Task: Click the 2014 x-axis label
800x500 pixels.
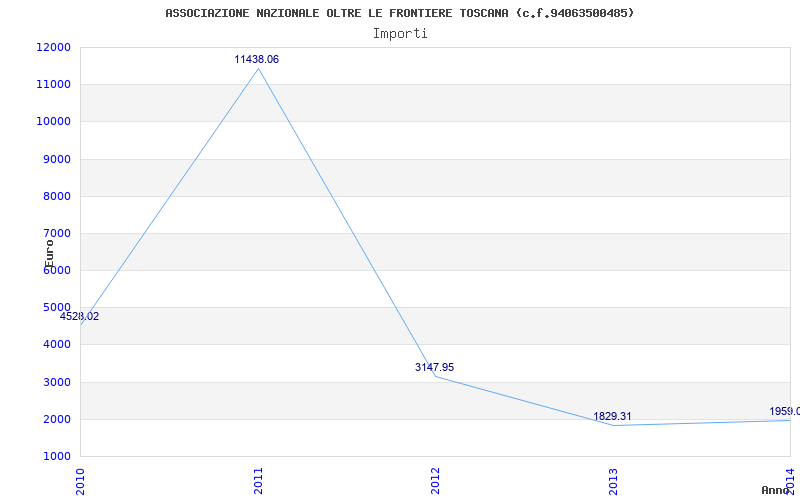Action: (790, 481)
